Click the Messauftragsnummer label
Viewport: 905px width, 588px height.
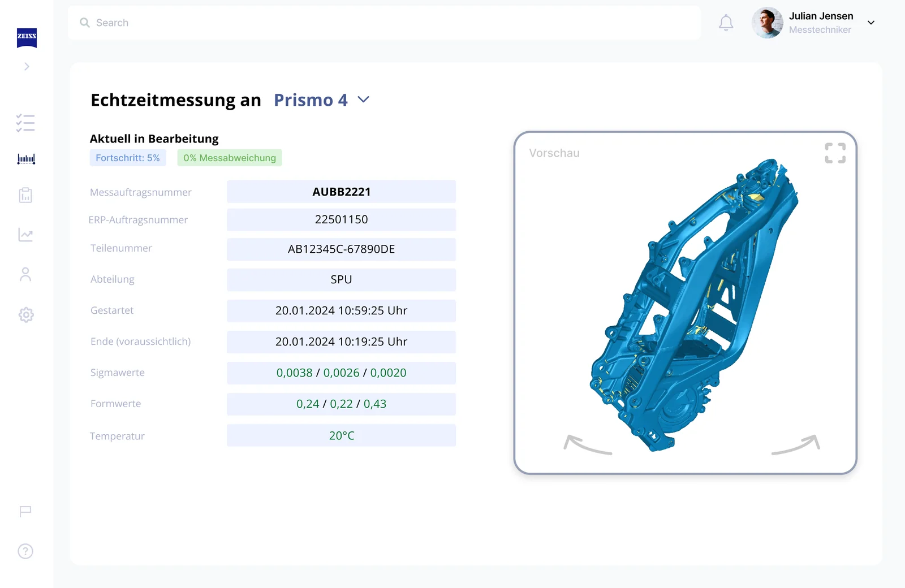click(140, 192)
